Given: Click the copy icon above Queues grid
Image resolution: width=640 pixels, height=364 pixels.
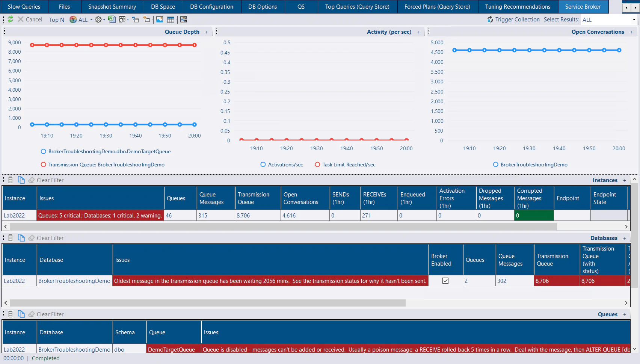Looking at the screenshot, I should [x=21, y=314].
